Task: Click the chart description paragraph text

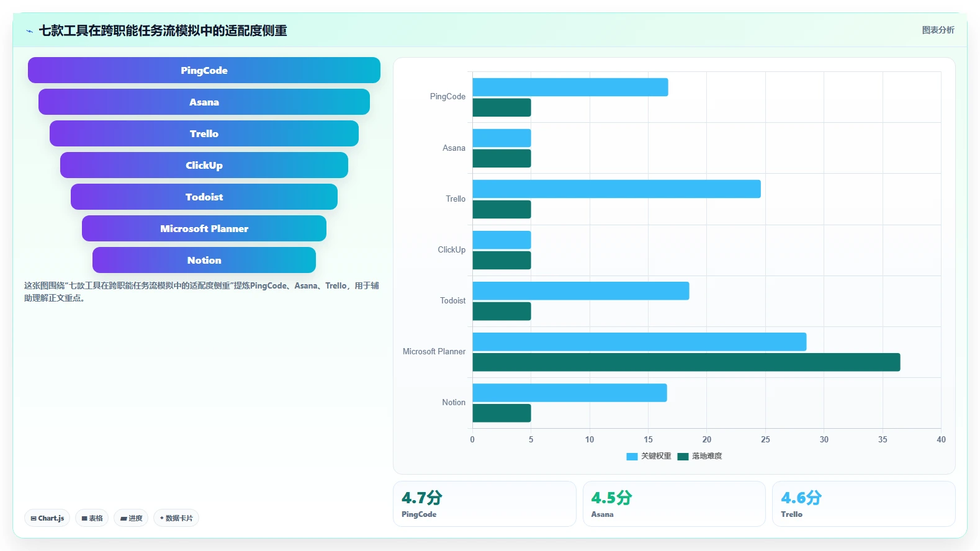Action: point(202,292)
